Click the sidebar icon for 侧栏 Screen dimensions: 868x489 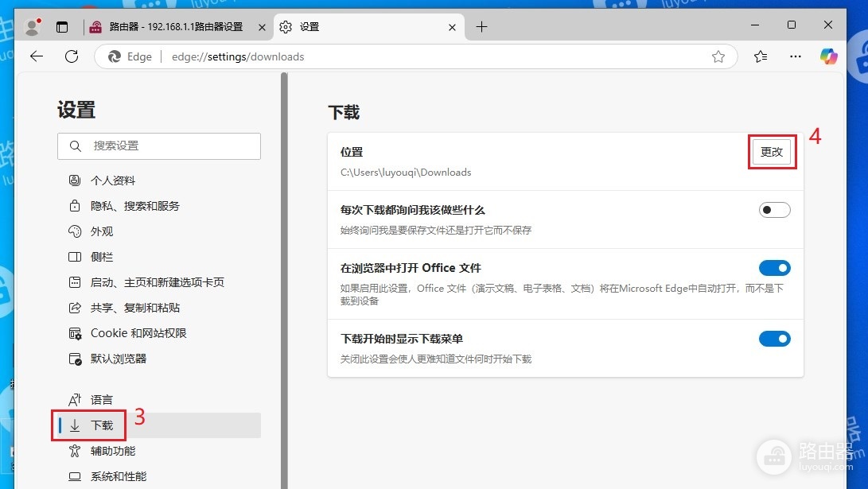[x=75, y=257]
